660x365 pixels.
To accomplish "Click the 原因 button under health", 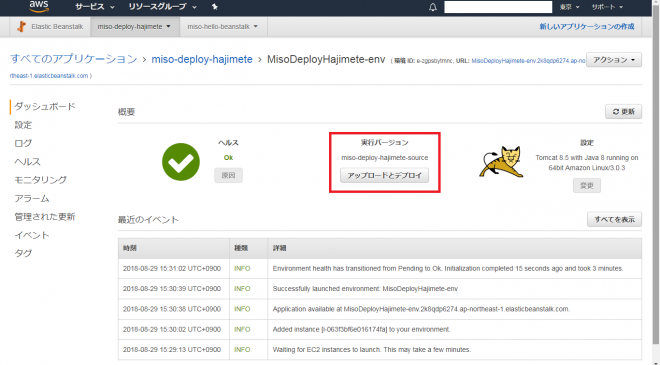I will tap(228, 175).
